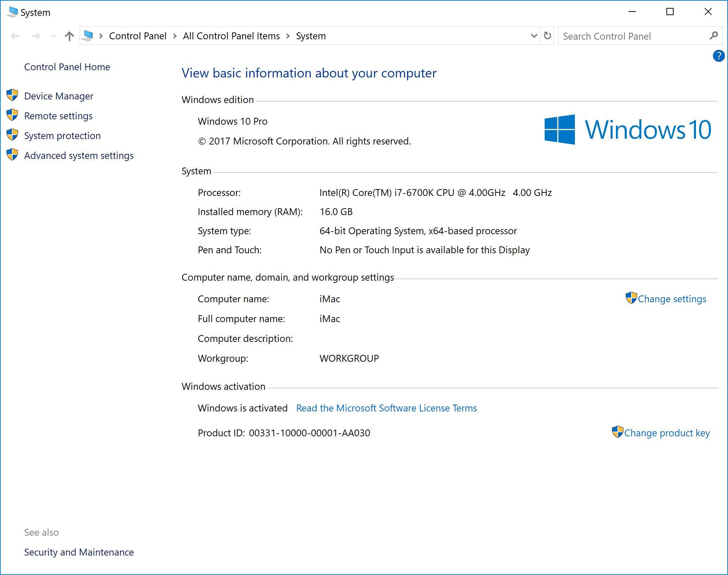The width and height of the screenshot is (728, 575).
Task: Click the Device Manager shield icon
Action: point(12,95)
